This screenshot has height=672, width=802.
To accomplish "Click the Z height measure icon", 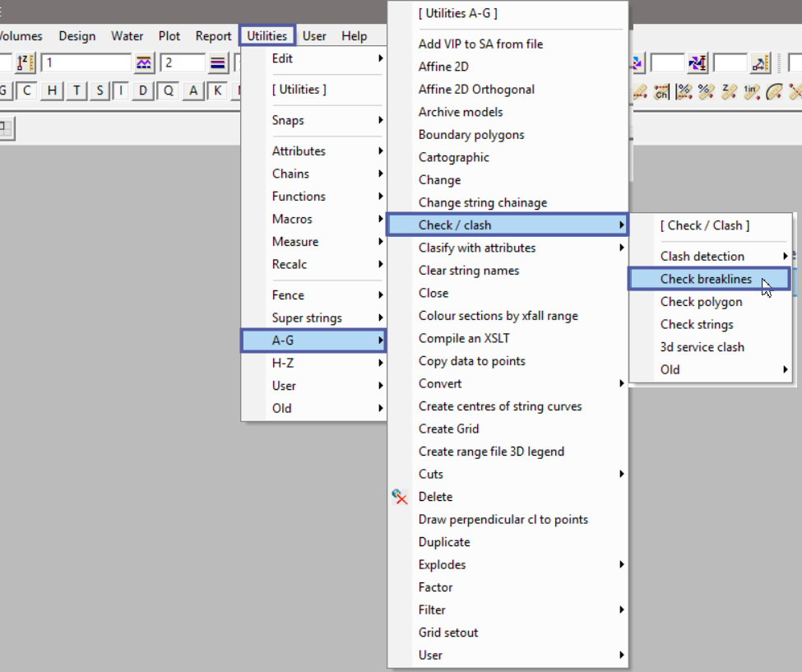I will coord(25,63).
